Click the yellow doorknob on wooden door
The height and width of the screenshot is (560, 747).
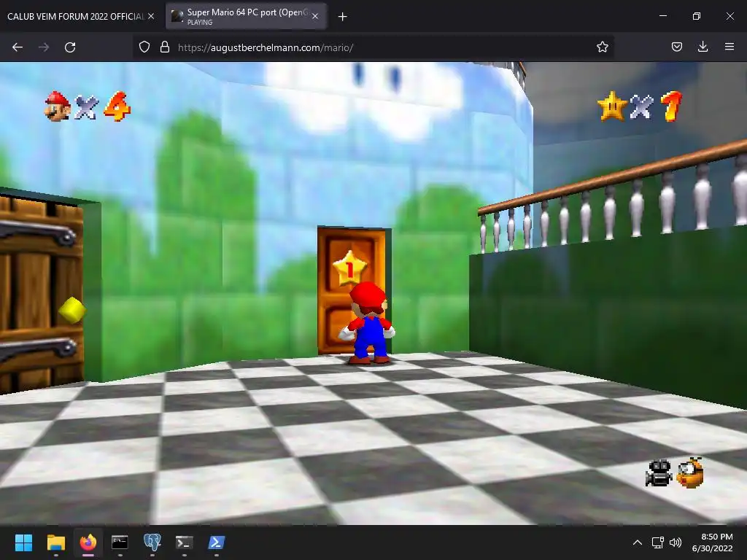72,310
